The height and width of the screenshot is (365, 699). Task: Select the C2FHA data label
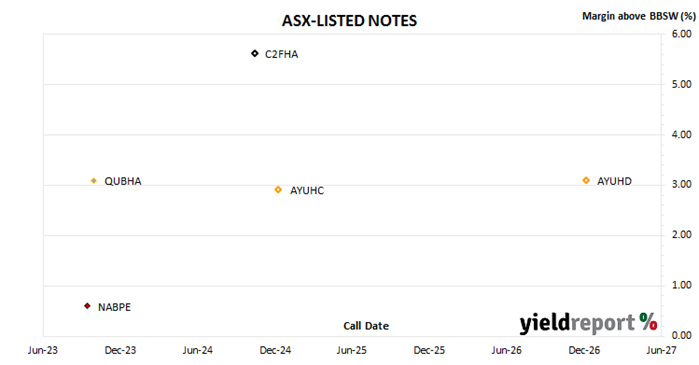[281, 54]
